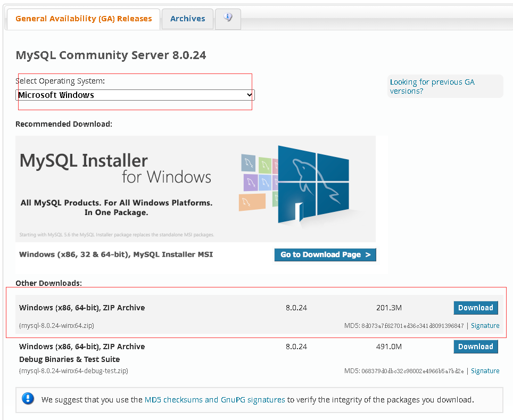Follow the 'Looking for previous GA versions?' link
Viewport: 513px width, 420px height.
click(x=432, y=86)
